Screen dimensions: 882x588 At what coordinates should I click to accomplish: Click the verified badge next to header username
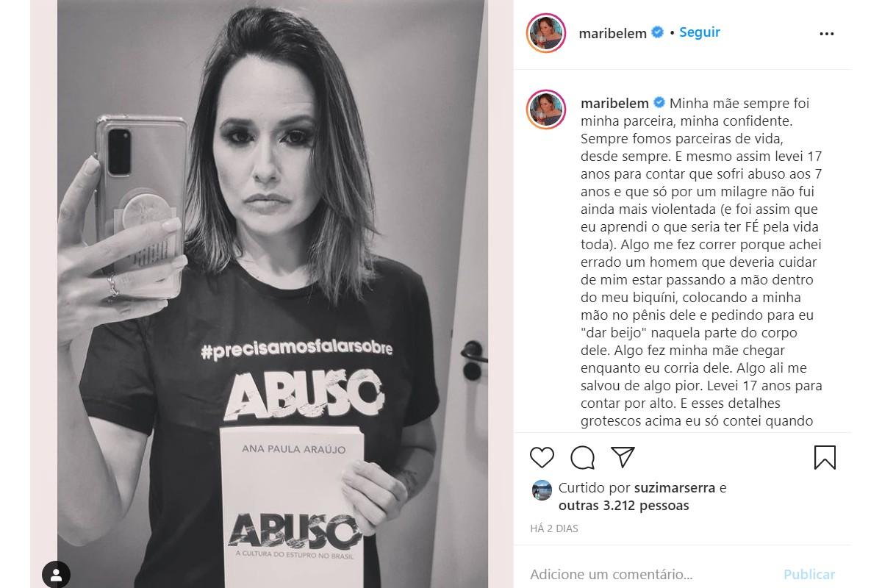658,33
